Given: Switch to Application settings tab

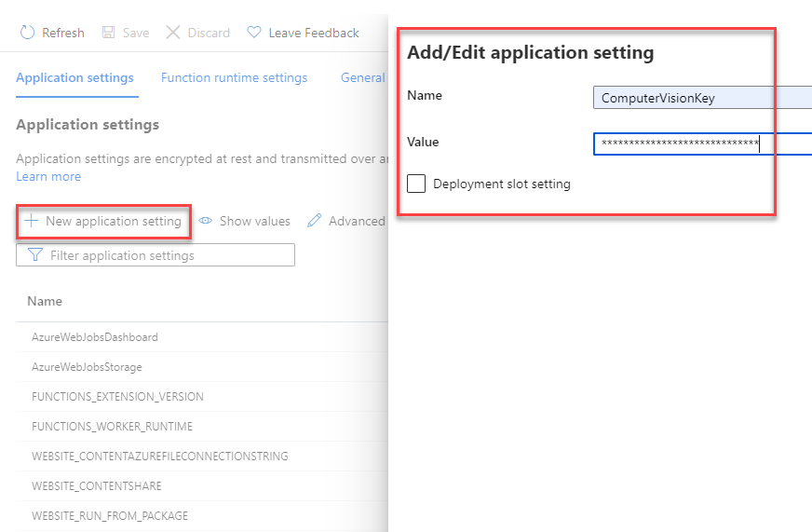Looking at the screenshot, I should (x=74, y=77).
